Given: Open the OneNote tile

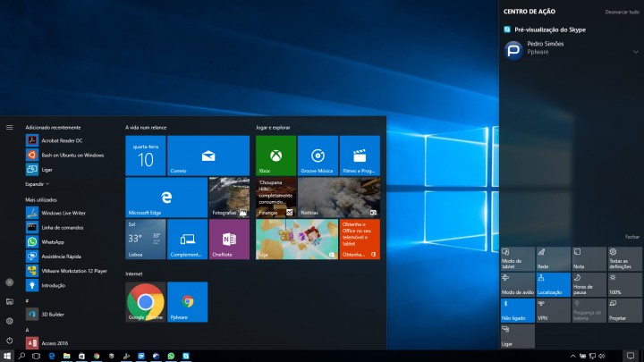Looking at the screenshot, I should click(x=229, y=239).
